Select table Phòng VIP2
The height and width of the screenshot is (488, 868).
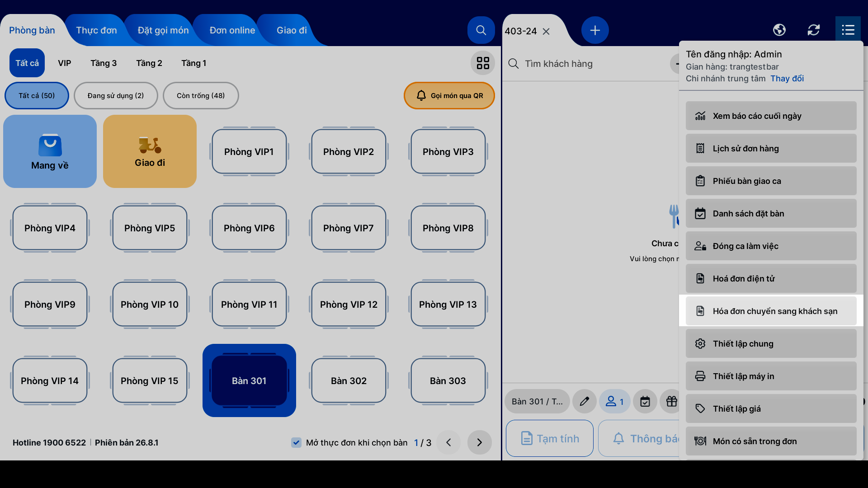click(349, 151)
